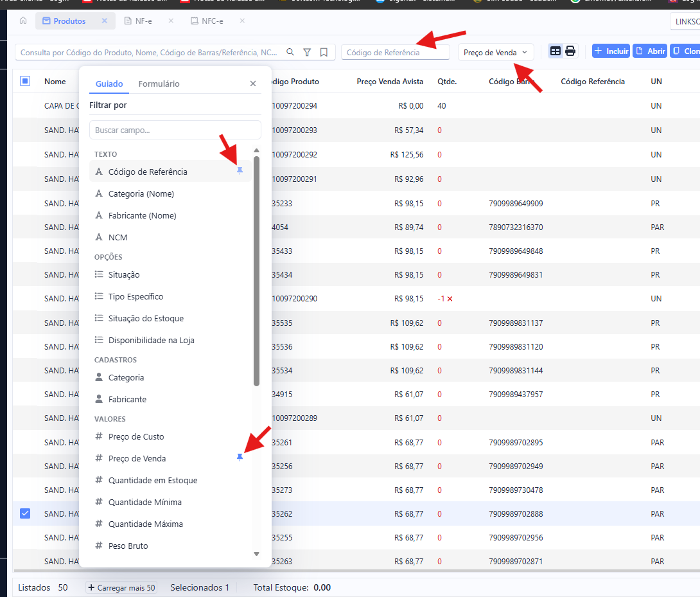Focus the product search input field
This screenshot has width=700, height=597.
tap(150, 52)
